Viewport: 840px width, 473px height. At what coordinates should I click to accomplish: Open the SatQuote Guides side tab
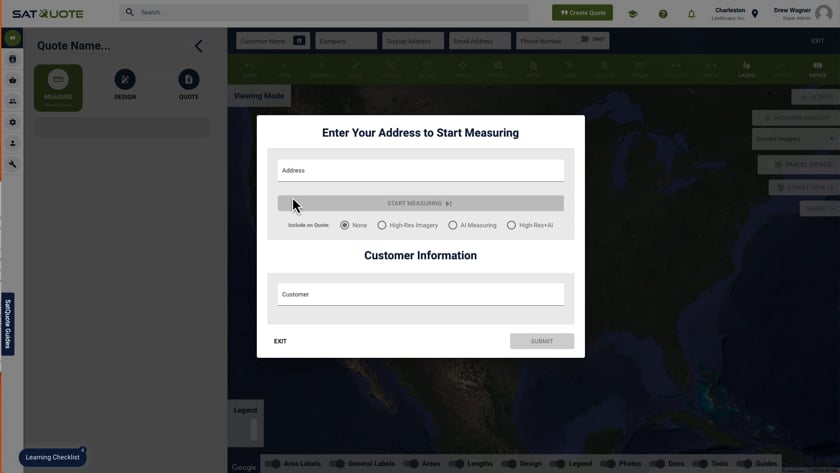(8, 324)
